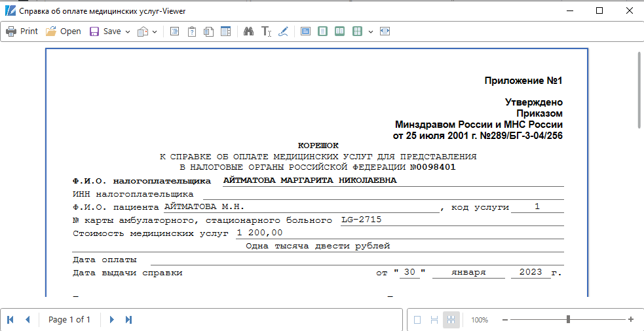This screenshot has height=331, width=644.
Task: Open the multi-page view dropdown arrow
Action: (x=371, y=31)
